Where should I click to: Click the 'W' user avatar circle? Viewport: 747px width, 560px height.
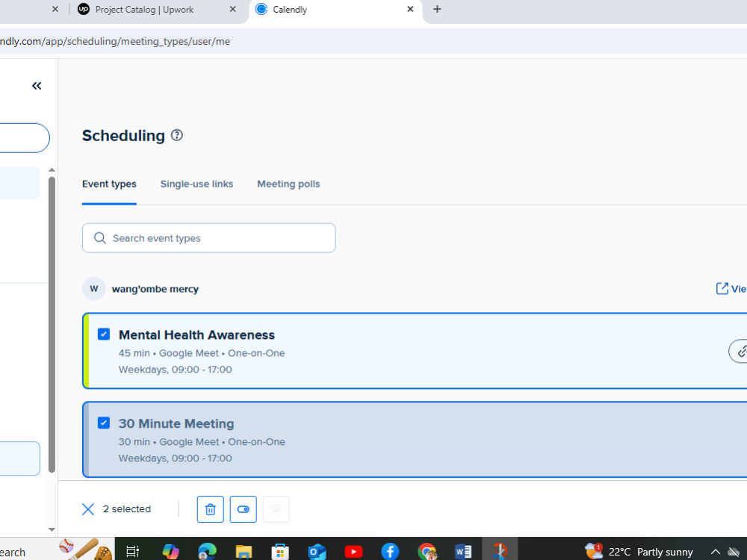tap(94, 288)
